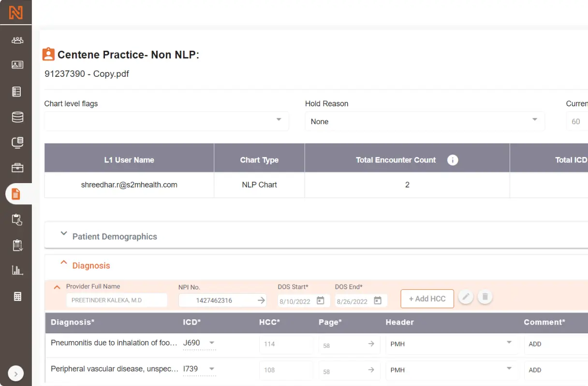Image resolution: width=588 pixels, height=386 pixels.
Task: Open the Chart level flags dropdown
Action: click(x=166, y=121)
